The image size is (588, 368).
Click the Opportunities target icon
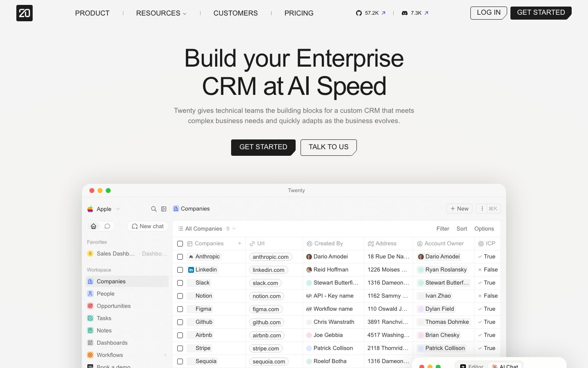pos(90,306)
